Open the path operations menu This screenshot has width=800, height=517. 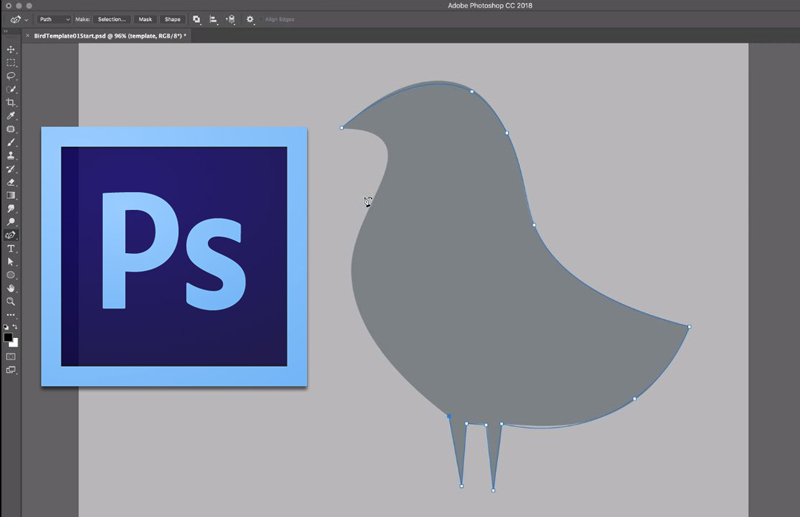(x=196, y=19)
